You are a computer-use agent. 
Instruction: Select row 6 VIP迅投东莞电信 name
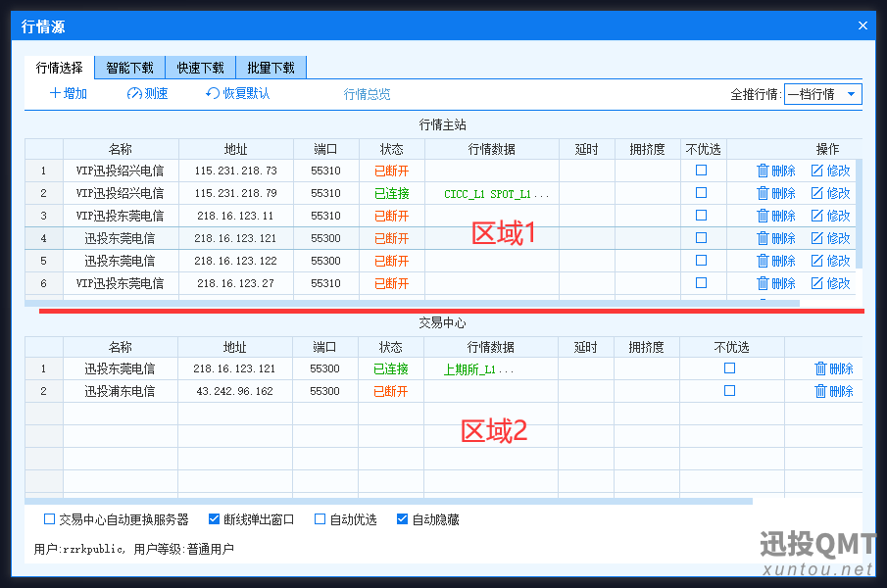coord(121,284)
